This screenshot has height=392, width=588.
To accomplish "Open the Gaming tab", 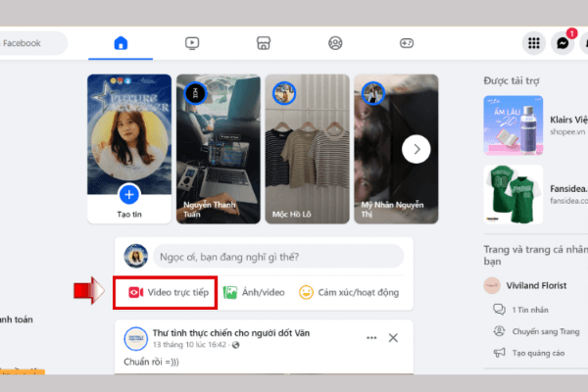I will coord(407,43).
